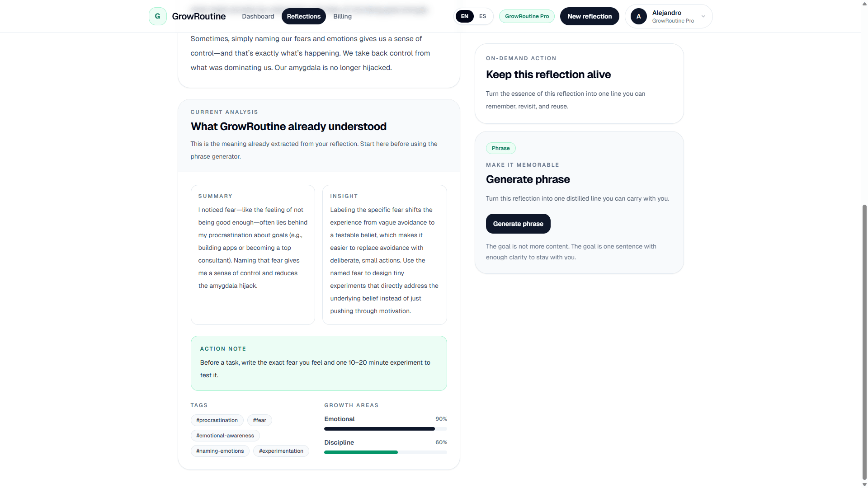Click the page scrollbar down arrow
This screenshot has height=488, width=868.
pos(864,484)
